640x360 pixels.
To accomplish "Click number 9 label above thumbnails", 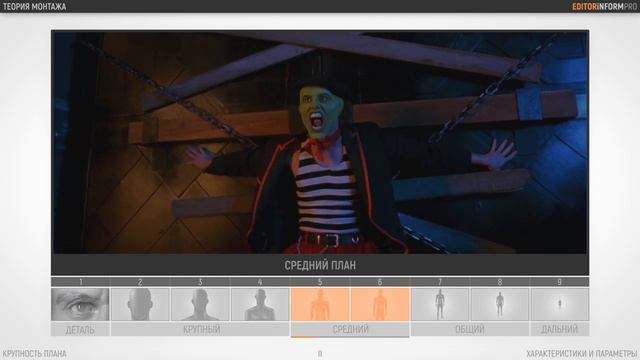I will point(560,282).
